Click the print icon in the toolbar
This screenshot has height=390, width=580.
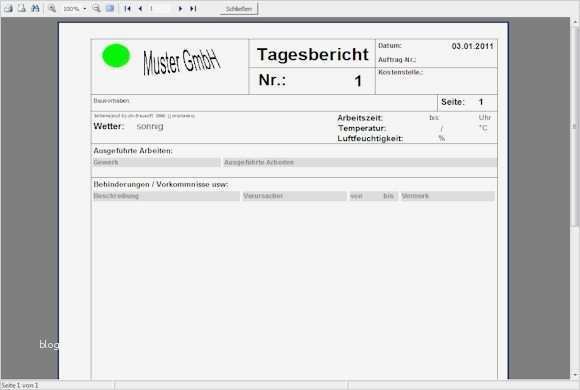tap(8, 8)
